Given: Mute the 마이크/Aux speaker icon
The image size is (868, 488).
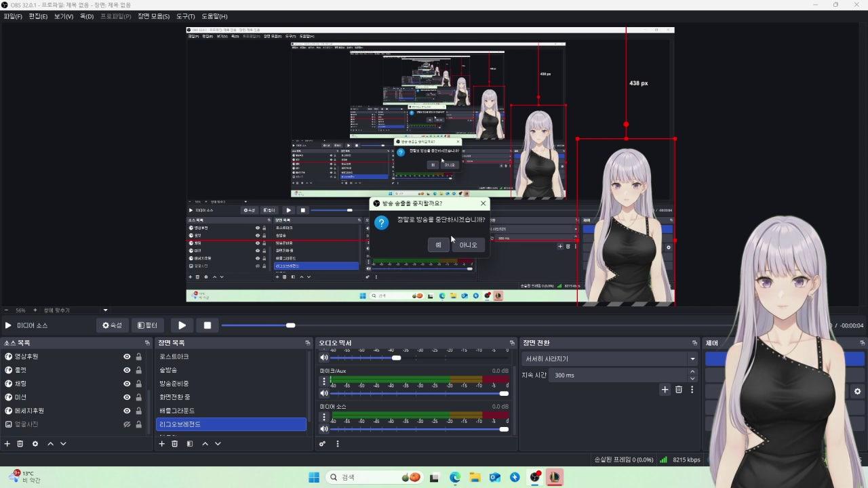Looking at the screenshot, I should pos(324,393).
